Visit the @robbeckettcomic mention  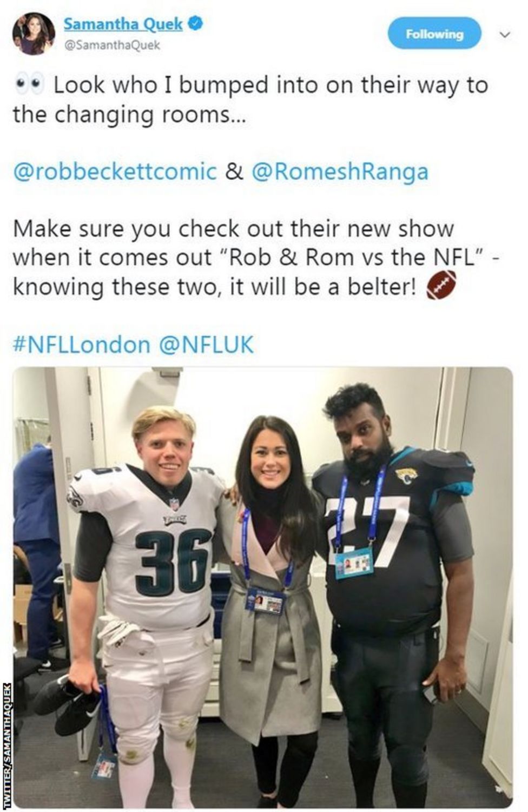click(x=115, y=172)
